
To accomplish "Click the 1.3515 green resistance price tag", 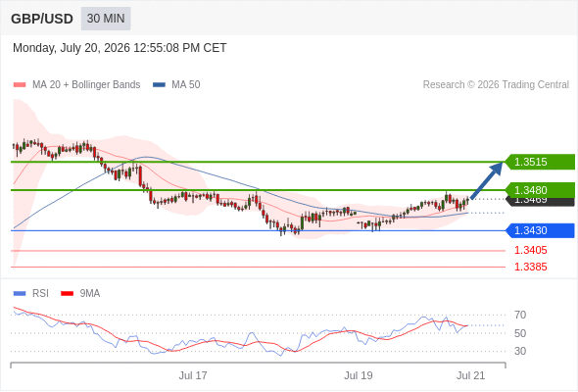I will pos(540,162).
